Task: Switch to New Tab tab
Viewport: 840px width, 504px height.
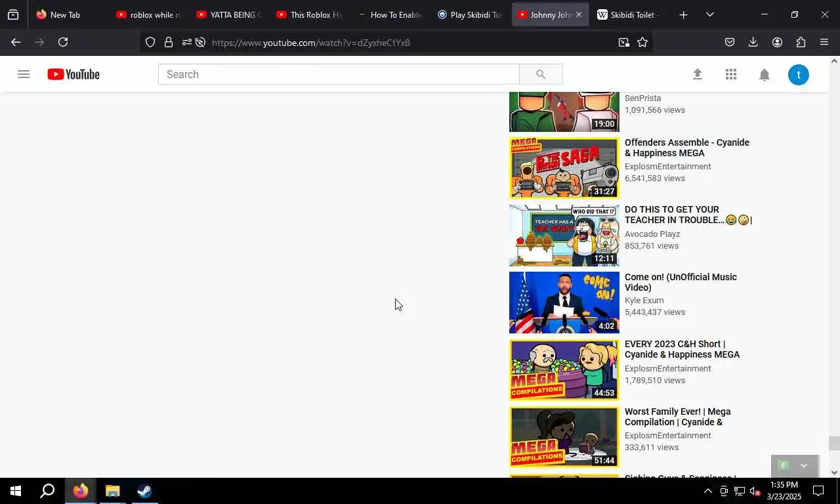Action: pos(66,14)
